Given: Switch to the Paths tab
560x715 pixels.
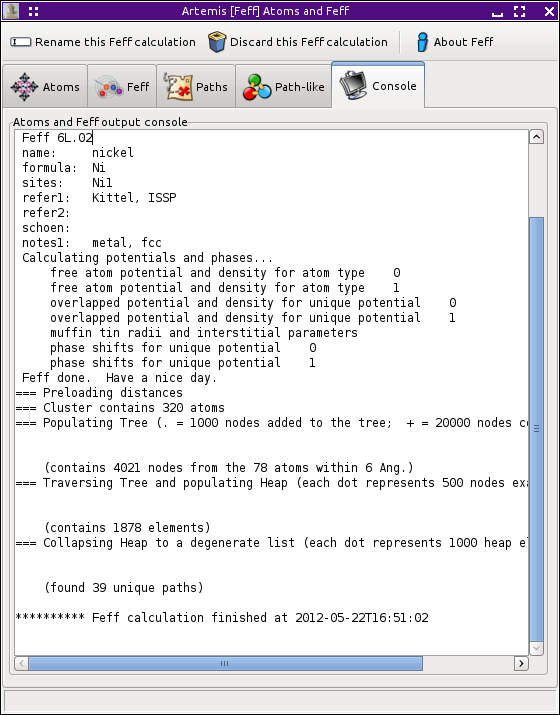Looking at the screenshot, I should [196, 86].
